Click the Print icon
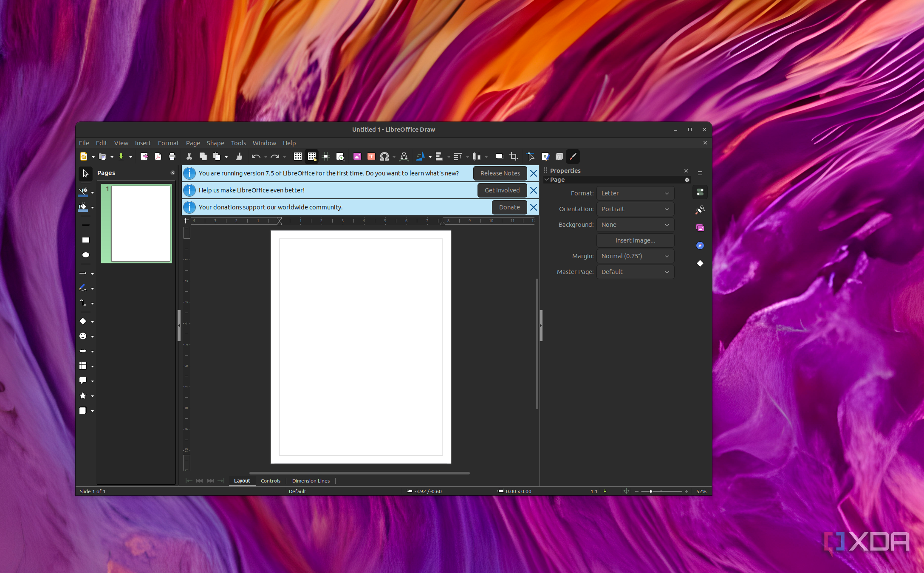The image size is (924, 573). [172, 157]
